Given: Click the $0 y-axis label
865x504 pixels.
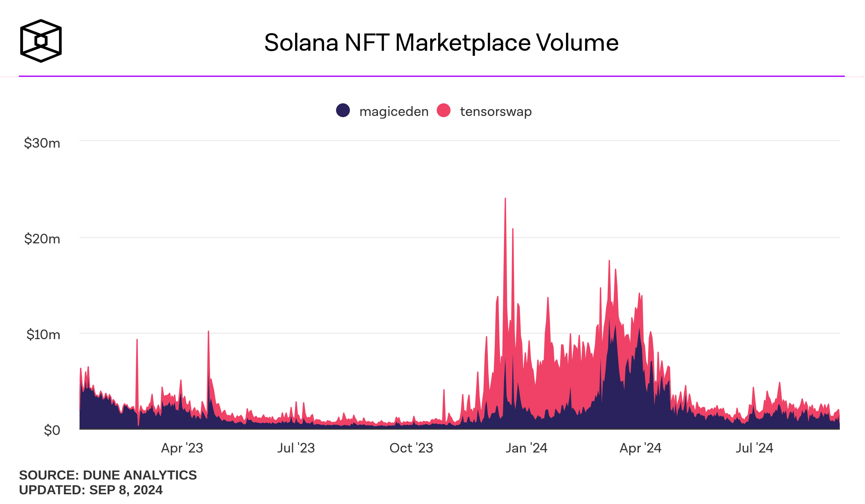Looking at the screenshot, I should 52,430.
